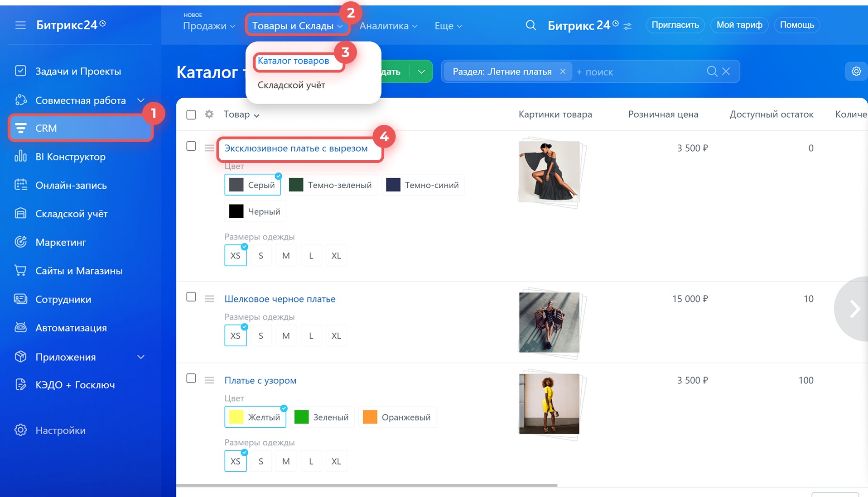The height and width of the screenshot is (497, 868).
Task: Click the grid settings gear near Товар column
Action: tap(209, 115)
